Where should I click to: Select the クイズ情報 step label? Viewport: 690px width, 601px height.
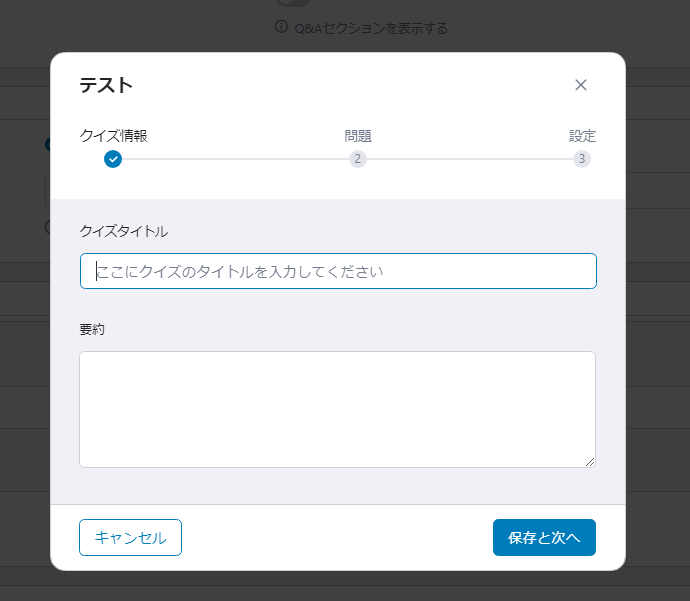[113, 136]
